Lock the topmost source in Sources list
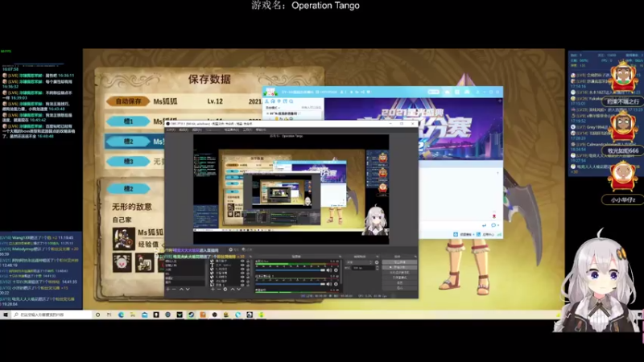 click(248, 261)
